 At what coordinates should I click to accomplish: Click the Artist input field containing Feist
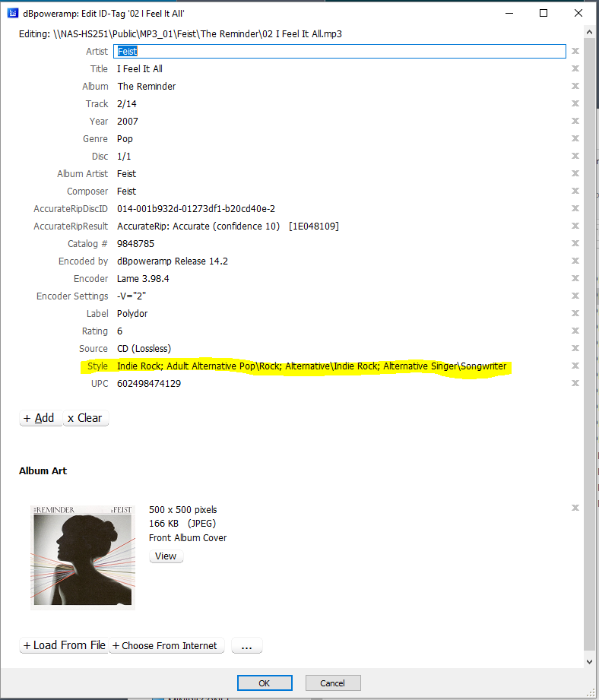coord(339,51)
